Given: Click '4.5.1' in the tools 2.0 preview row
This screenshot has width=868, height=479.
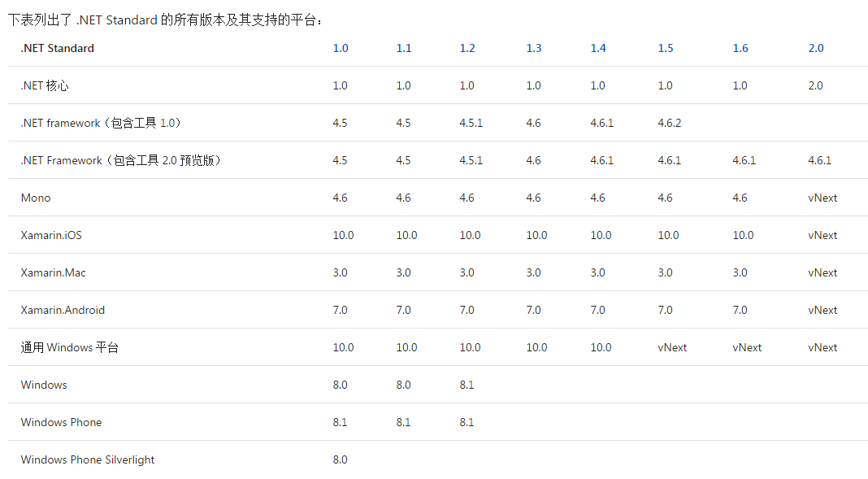Looking at the screenshot, I should (471, 160).
